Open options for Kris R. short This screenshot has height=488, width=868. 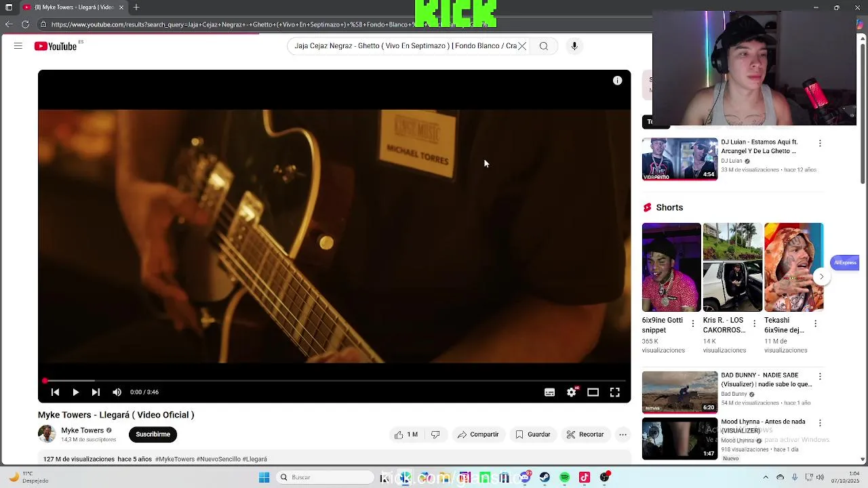[x=754, y=324]
